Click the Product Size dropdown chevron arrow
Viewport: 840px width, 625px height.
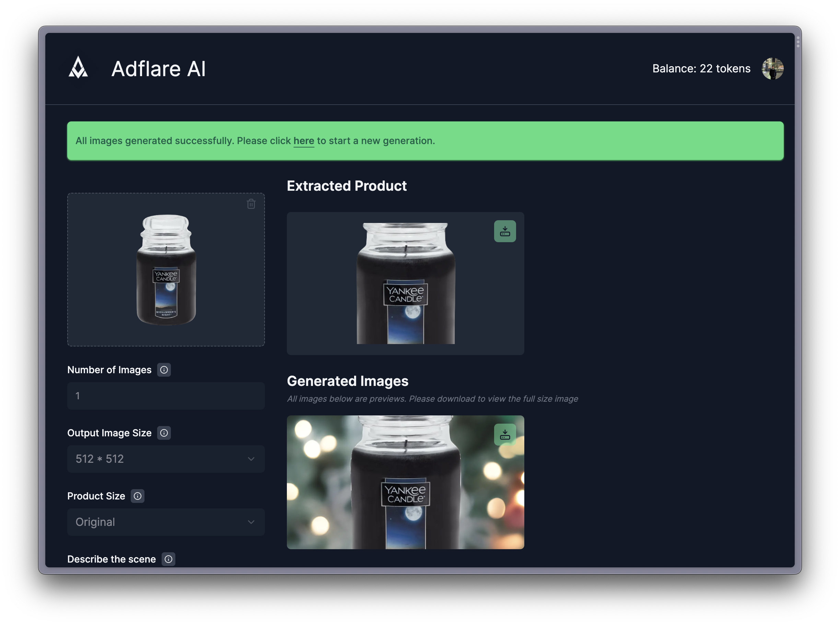(x=251, y=522)
